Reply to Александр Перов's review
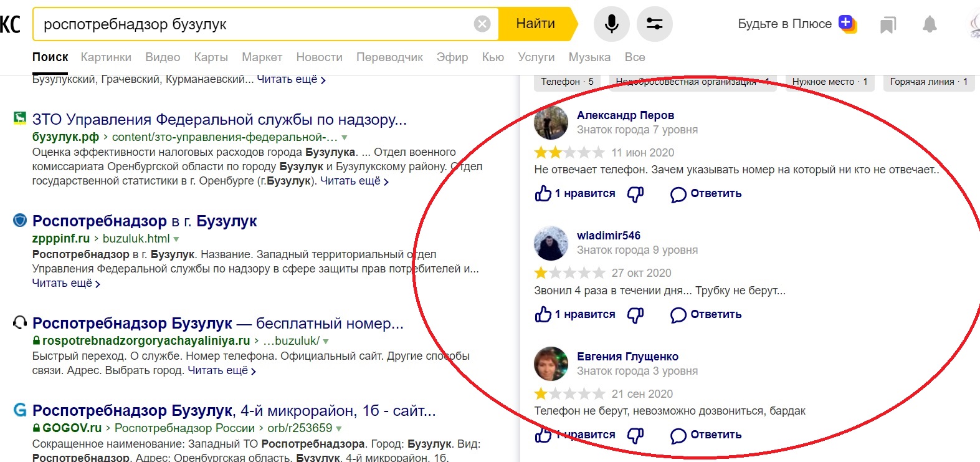Screen dimensions: 980x462 point(706,194)
